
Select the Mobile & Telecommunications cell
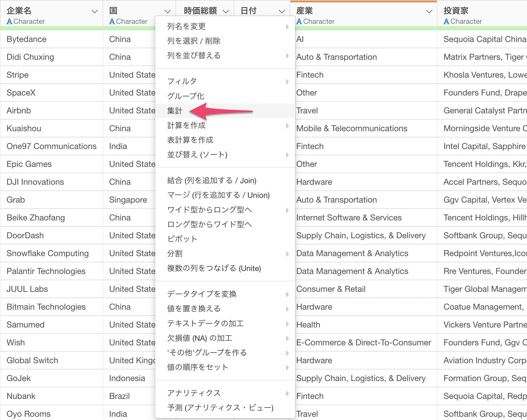point(366,128)
